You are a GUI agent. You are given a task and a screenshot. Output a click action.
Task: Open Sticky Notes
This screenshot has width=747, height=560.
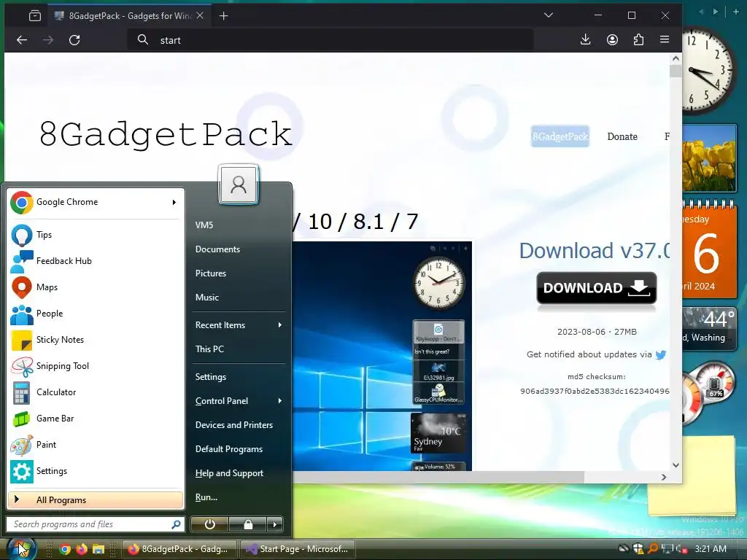[96, 340]
